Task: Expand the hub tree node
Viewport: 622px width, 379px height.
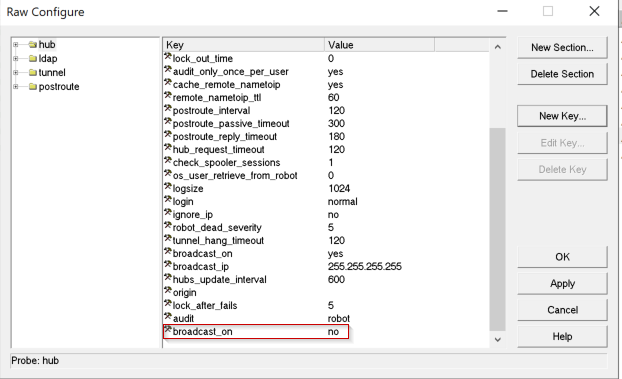Action: coord(15,44)
